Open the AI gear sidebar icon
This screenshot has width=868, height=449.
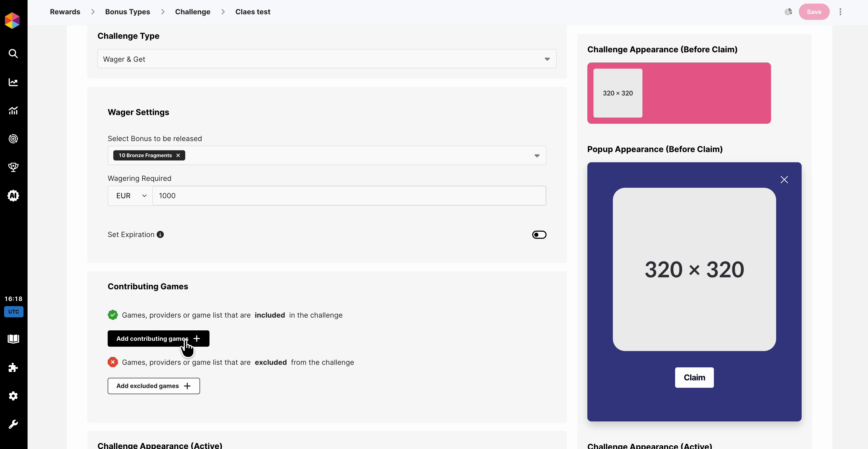click(13, 196)
